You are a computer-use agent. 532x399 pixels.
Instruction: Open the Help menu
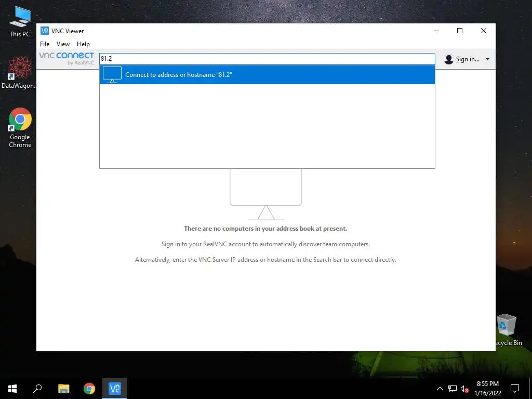coord(83,44)
